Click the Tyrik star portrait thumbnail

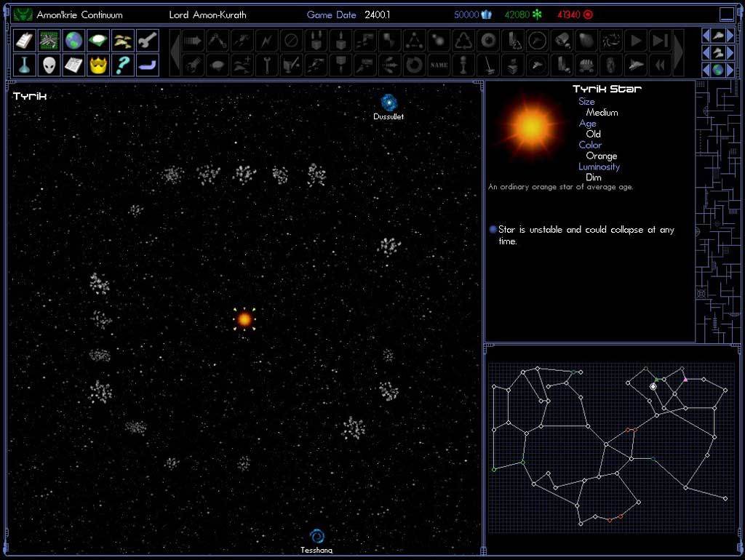[x=530, y=127]
